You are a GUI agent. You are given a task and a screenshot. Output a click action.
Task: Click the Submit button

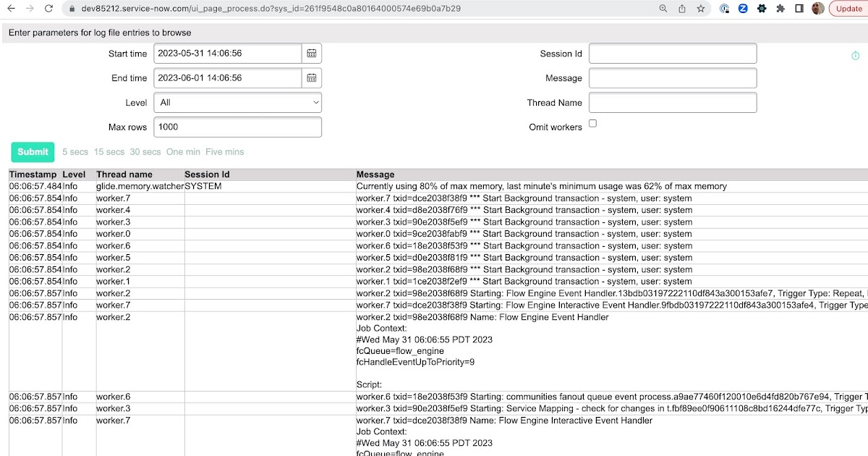(32, 152)
